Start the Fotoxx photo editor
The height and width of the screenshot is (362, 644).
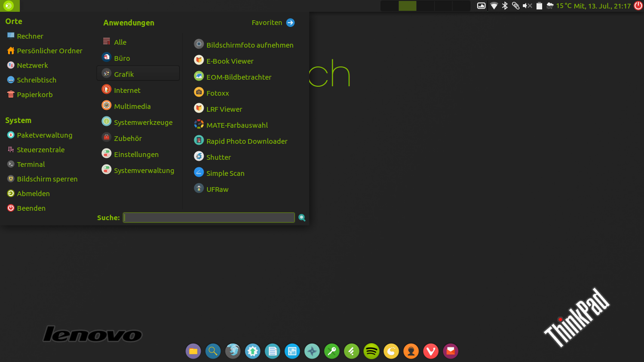[212, 93]
